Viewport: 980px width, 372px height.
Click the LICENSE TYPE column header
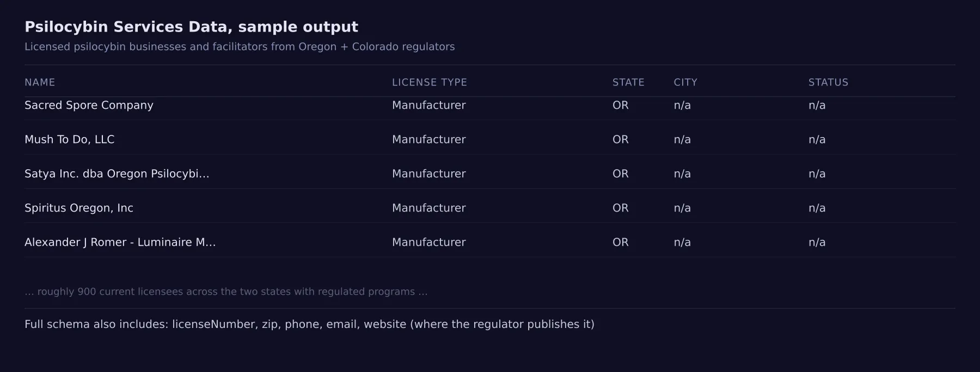(x=430, y=82)
